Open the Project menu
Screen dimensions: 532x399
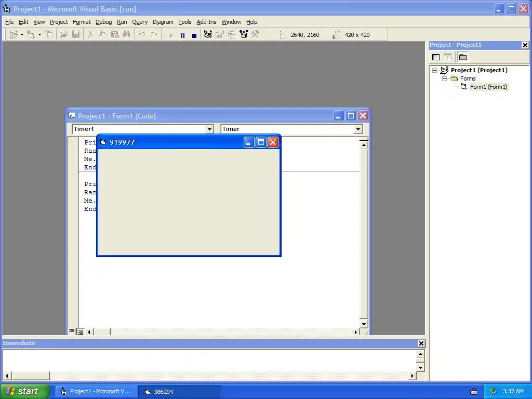(x=59, y=22)
